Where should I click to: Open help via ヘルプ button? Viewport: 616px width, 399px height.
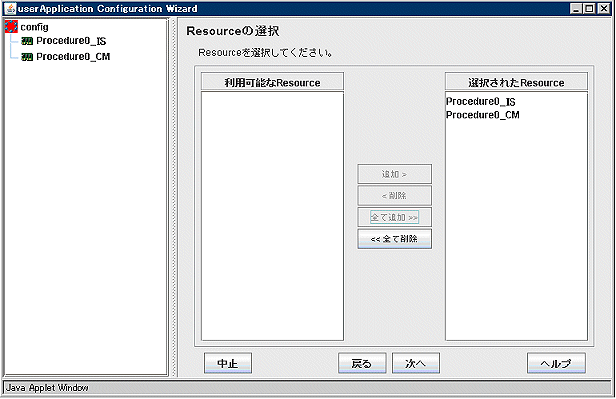(x=556, y=363)
